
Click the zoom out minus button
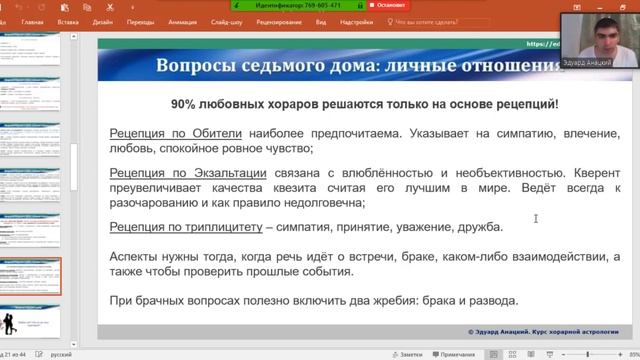pyautogui.click(x=563, y=355)
